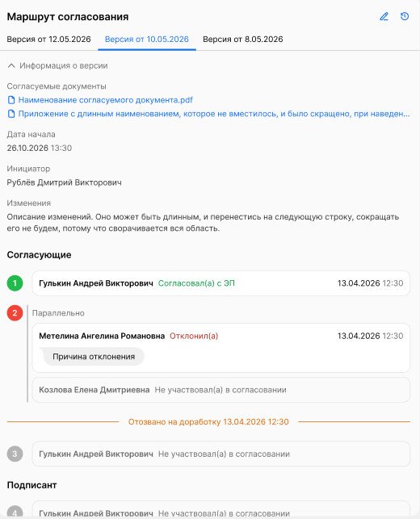Open Наименование согласуемого документа.pdf link
The width and height of the screenshot is (420, 519).
point(105,100)
